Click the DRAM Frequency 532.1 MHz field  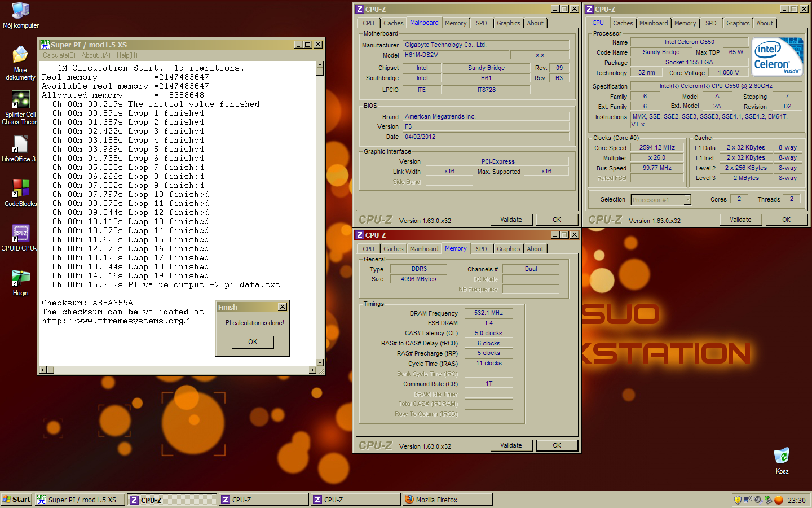[488, 313]
